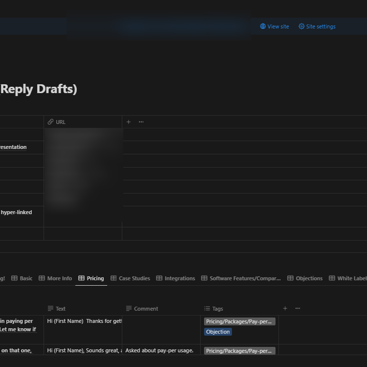Open Software Features/Compar... tab
The height and width of the screenshot is (367, 367).
(241, 278)
